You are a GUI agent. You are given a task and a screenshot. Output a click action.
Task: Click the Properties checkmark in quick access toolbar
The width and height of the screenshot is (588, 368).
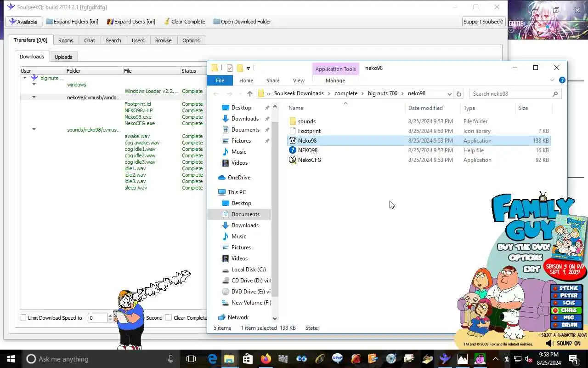point(230,68)
